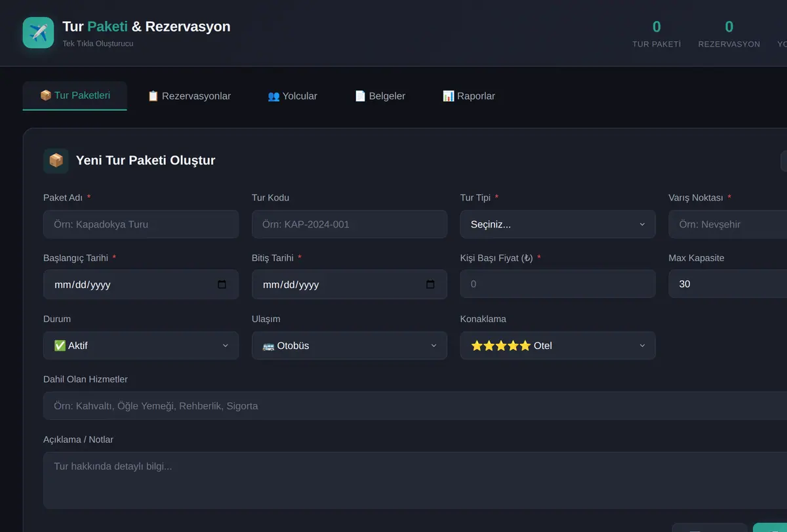The image size is (787, 532).
Task: Click into the Tur Kodu field
Action: click(350, 224)
